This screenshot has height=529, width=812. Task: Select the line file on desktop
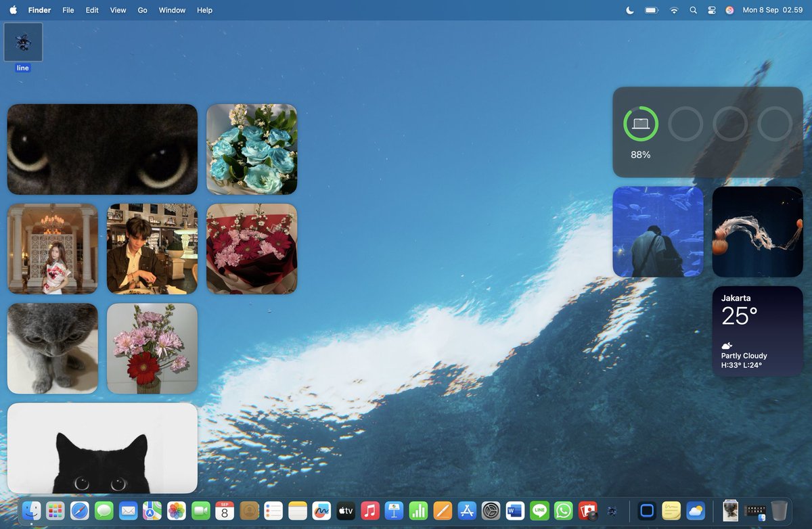pyautogui.click(x=23, y=47)
